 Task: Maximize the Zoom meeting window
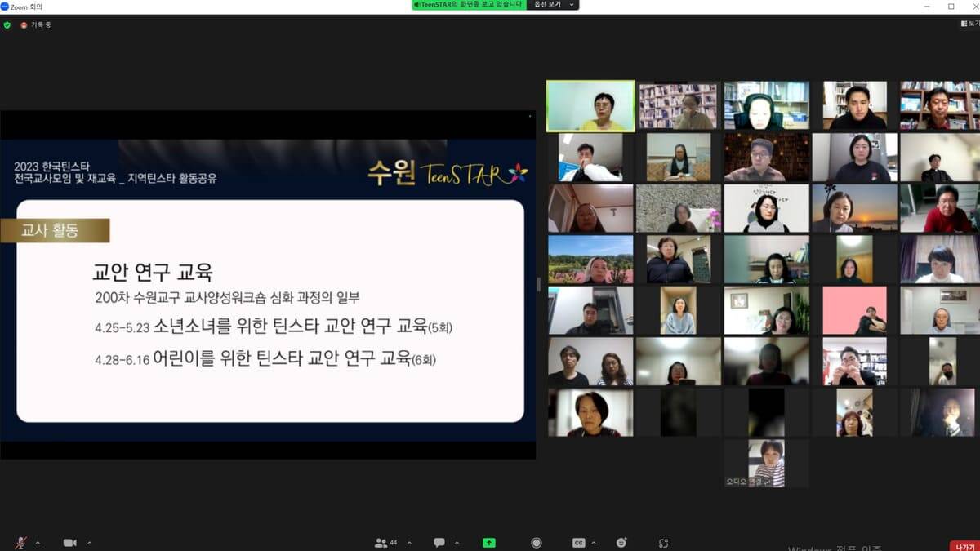point(951,6)
